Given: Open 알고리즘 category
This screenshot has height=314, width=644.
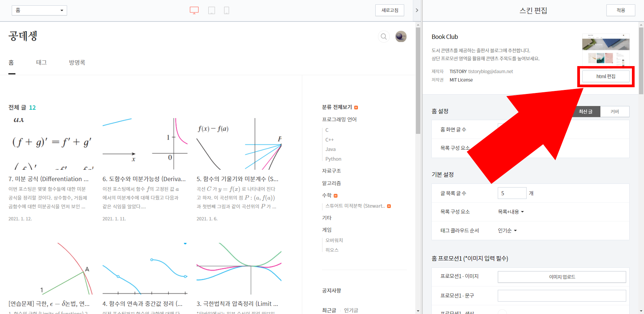Looking at the screenshot, I should point(331,183).
